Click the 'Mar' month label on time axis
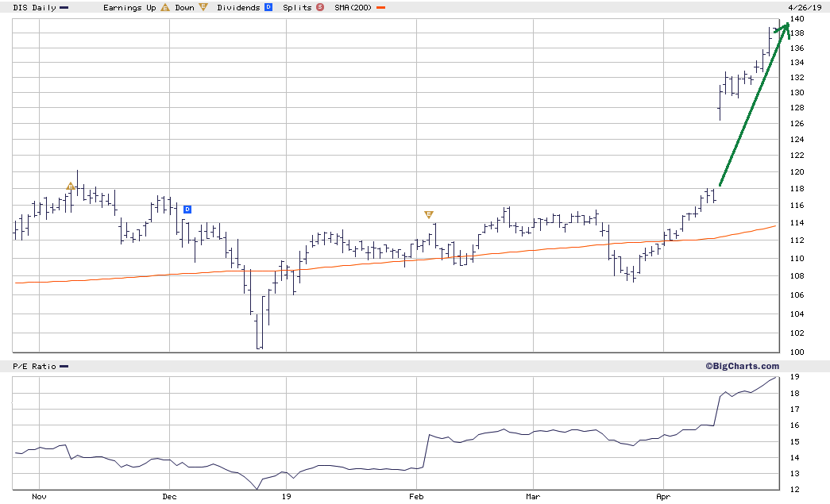Screen dimensions: 830x504 [533, 496]
